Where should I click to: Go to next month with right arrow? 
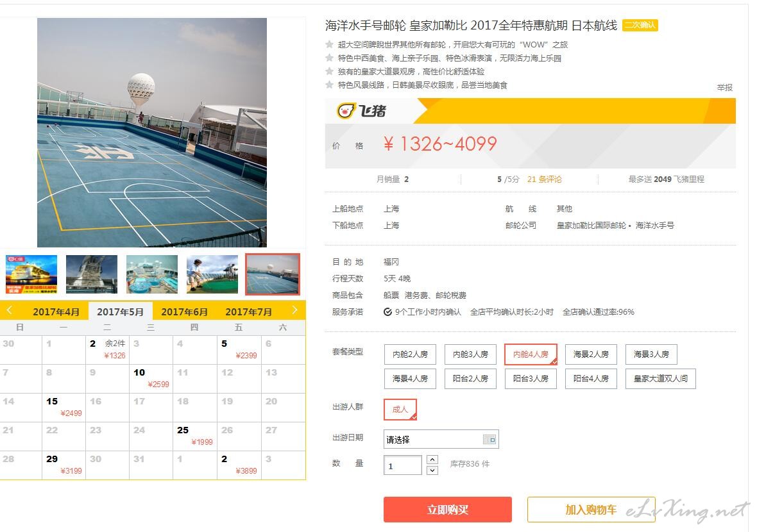point(294,310)
